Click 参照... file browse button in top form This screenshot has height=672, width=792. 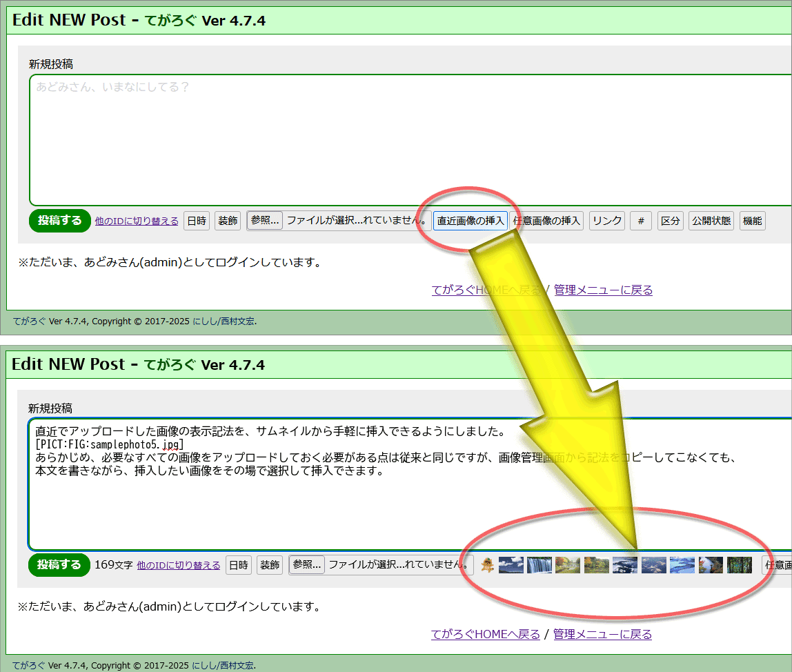(x=265, y=221)
